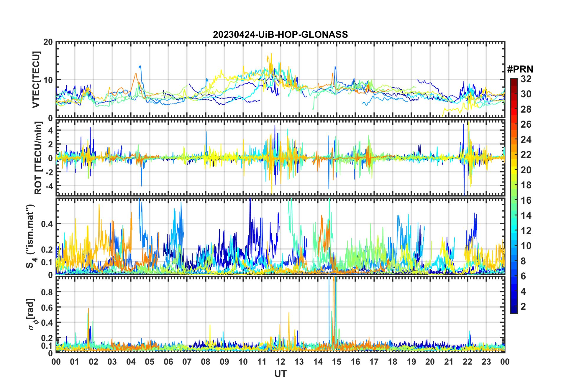This screenshot has width=561, height=392.
Task: Select the 8 label on PRN colorbar
Action: (x=524, y=261)
